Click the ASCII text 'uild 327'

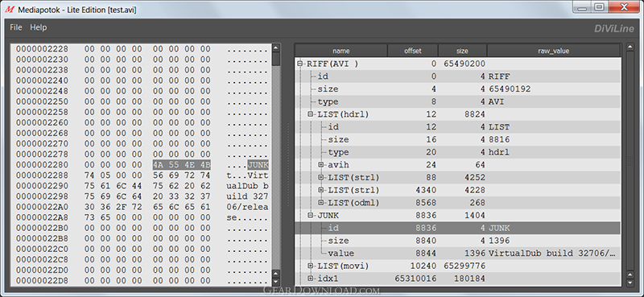[248, 196]
